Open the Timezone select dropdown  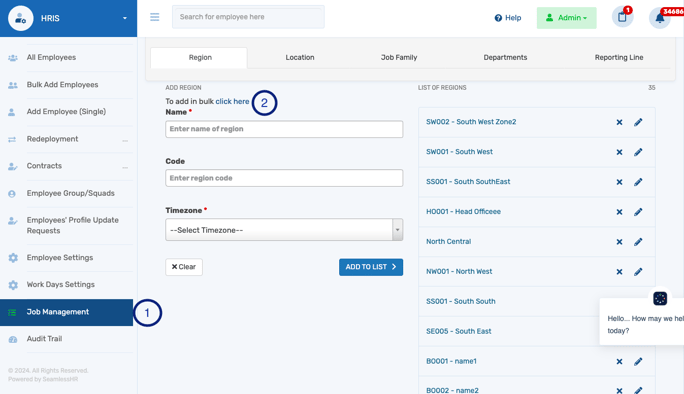click(284, 230)
